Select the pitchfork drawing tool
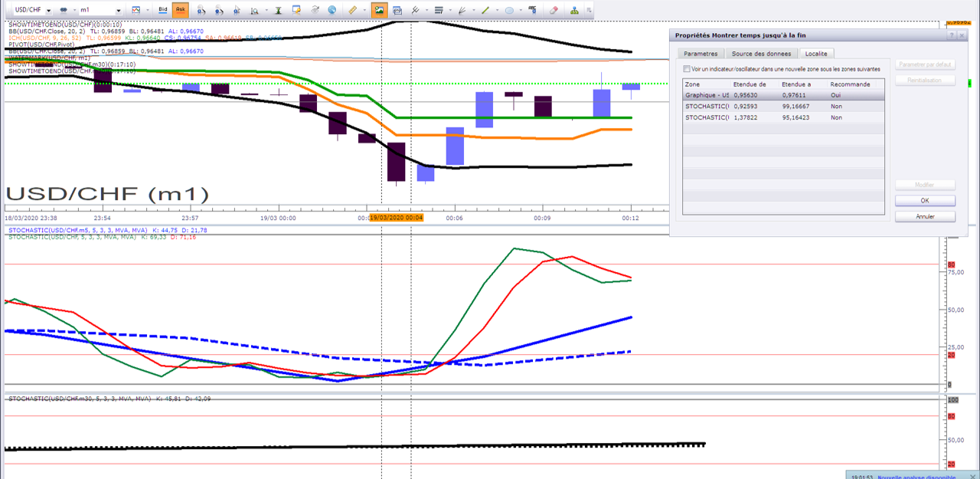Image resolution: width=980 pixels, height=479 pixels. 416,10
